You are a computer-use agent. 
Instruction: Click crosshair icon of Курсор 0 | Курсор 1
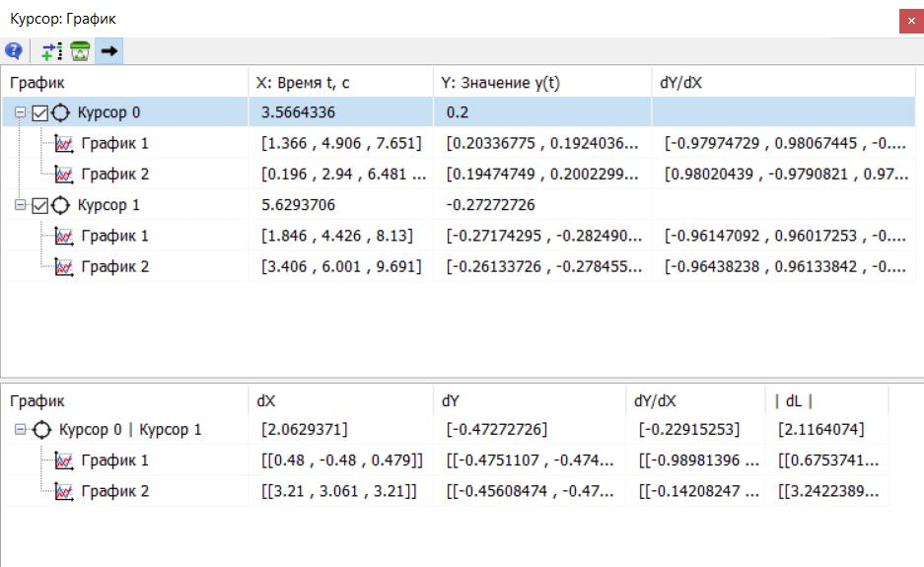(42, 430)
